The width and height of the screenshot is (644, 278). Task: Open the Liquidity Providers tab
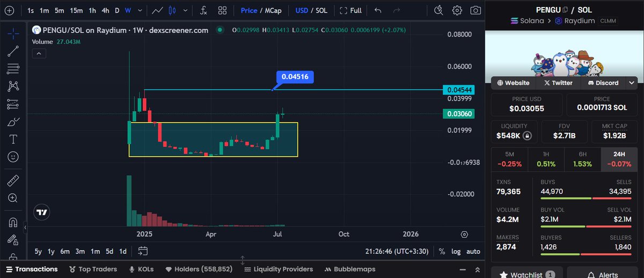[x=278, y=269]
